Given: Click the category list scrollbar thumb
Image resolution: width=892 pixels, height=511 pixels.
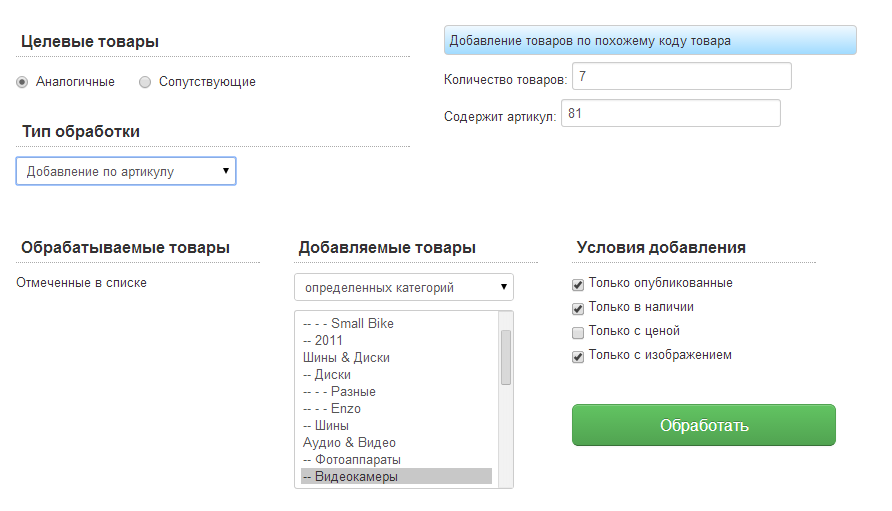Looking at the screenshot, I should [506, 357].
